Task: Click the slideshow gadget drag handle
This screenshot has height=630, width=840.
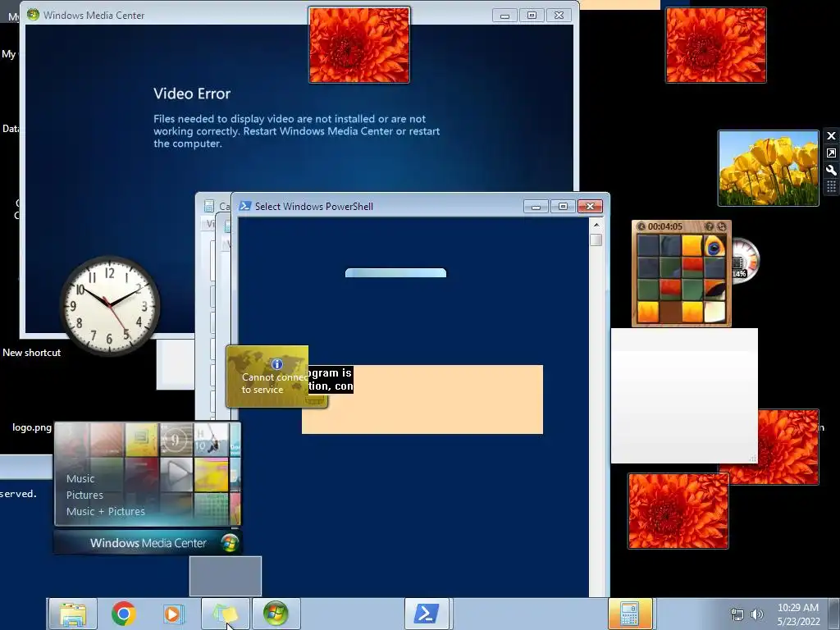Action: [831, 186]
